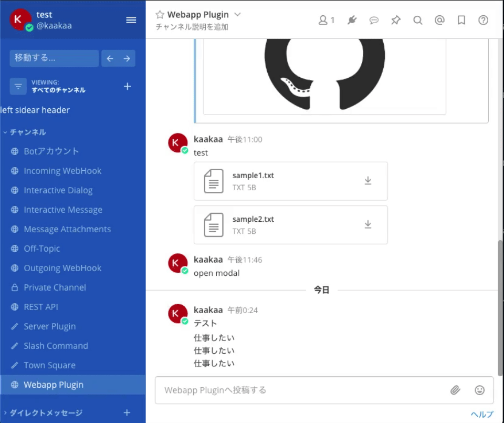Open the Server Plugin channel
The image size is (504, 423).
click(x=72, y=326)
